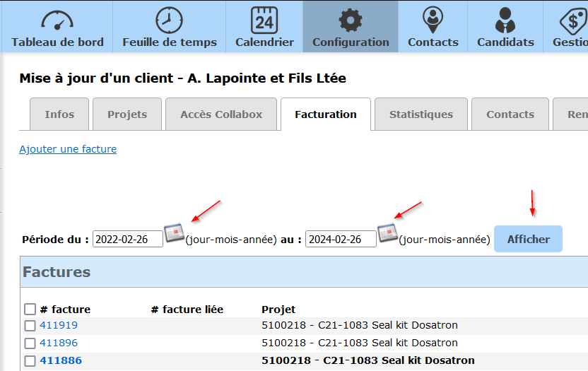
Task: Tick the checkbox for invoice 411896
Action: (x=30, y=343)
